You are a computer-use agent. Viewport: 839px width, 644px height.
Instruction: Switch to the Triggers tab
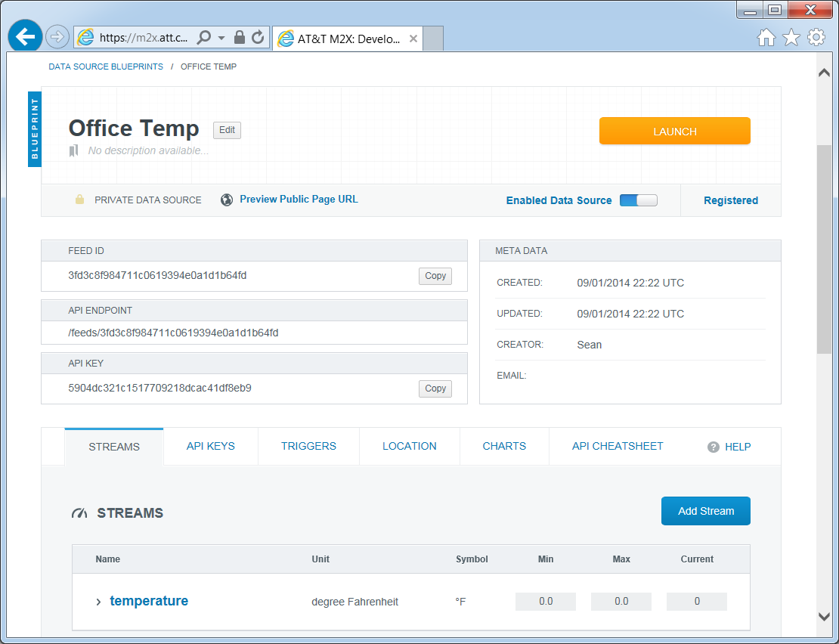click(308, 446)
